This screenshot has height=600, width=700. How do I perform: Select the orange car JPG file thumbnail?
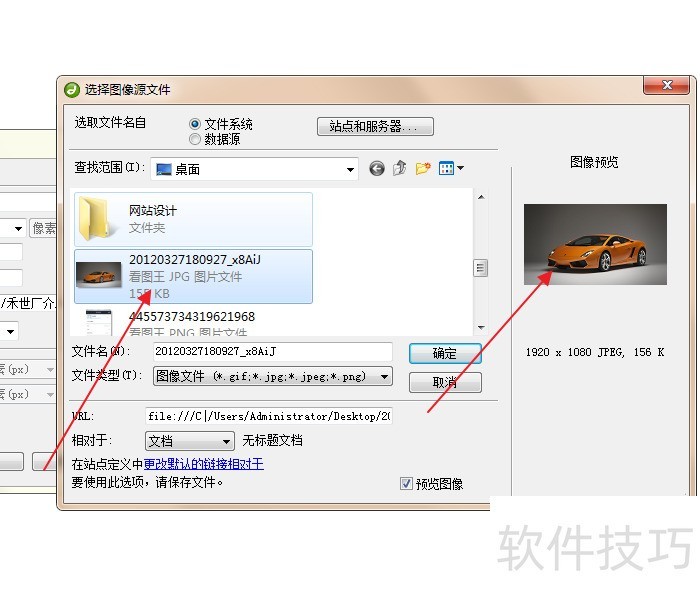point(99,275)
